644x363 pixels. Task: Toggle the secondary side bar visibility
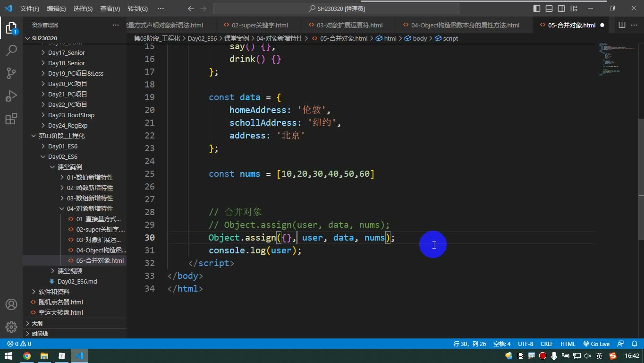pyautogui.click(x=561, y=9)
